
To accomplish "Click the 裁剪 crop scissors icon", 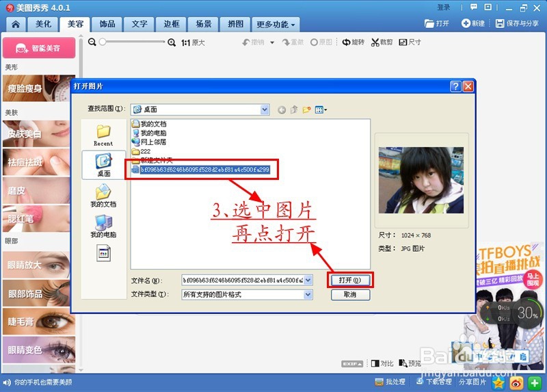I will (375, 42).
